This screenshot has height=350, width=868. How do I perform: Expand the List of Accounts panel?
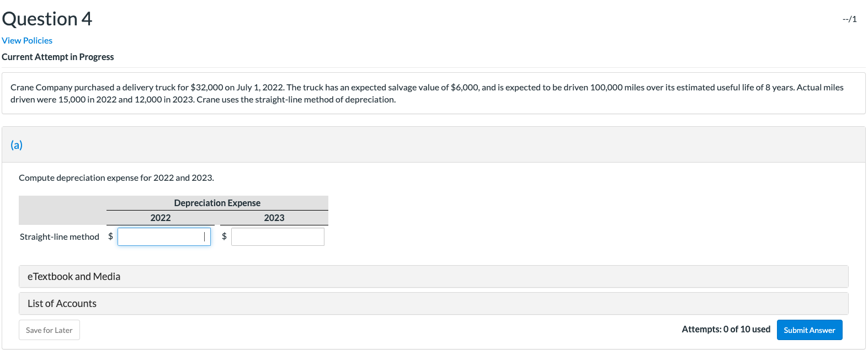pyautogui.click(x=61, y=303)
